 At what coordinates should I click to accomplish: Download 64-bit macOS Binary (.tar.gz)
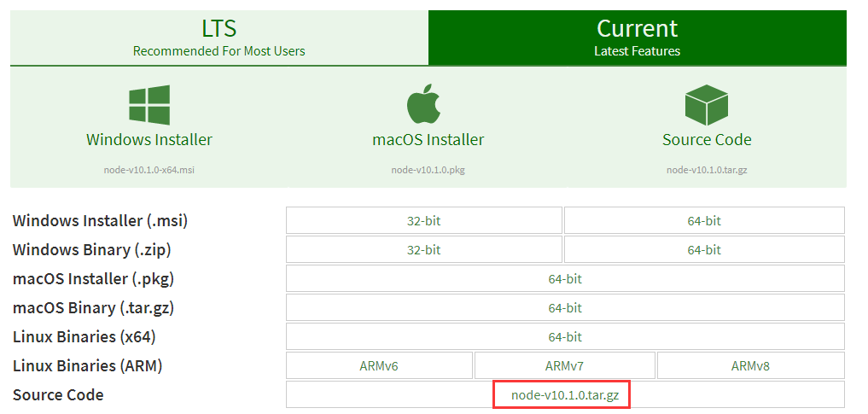[565, 307]
